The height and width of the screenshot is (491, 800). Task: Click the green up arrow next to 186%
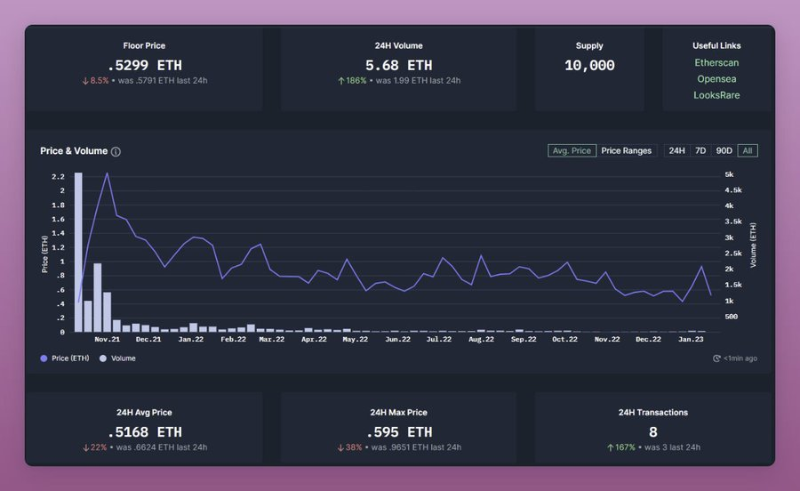click(x=341, y=81)
